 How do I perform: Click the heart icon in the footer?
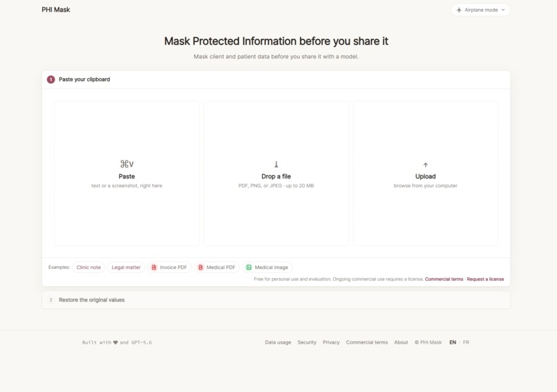click(x=115, y=343)
